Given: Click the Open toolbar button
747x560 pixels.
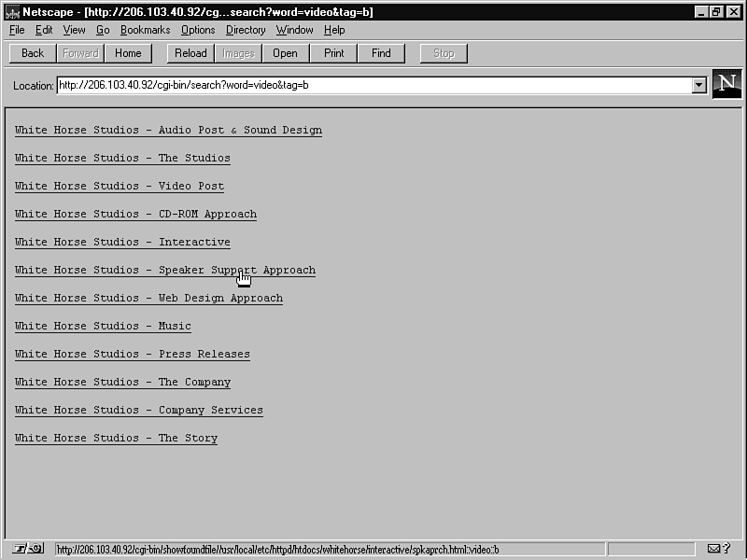Looking at the screenshot, I should click(285, 53).
